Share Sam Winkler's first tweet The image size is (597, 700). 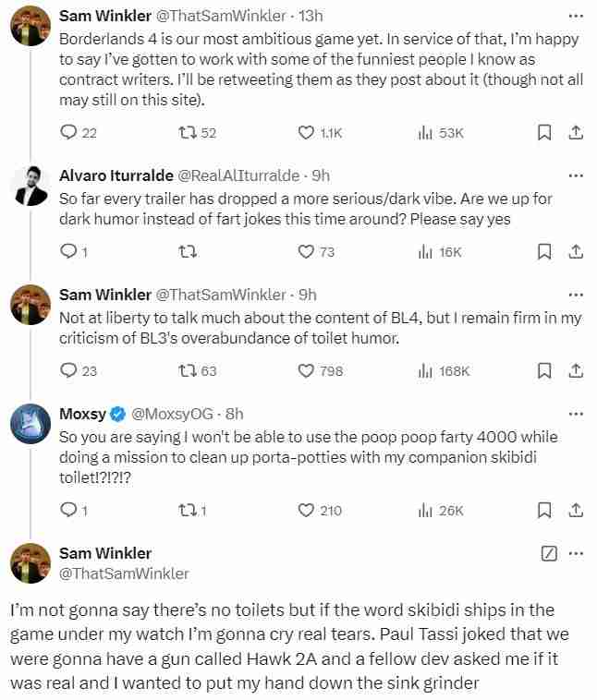575,133
